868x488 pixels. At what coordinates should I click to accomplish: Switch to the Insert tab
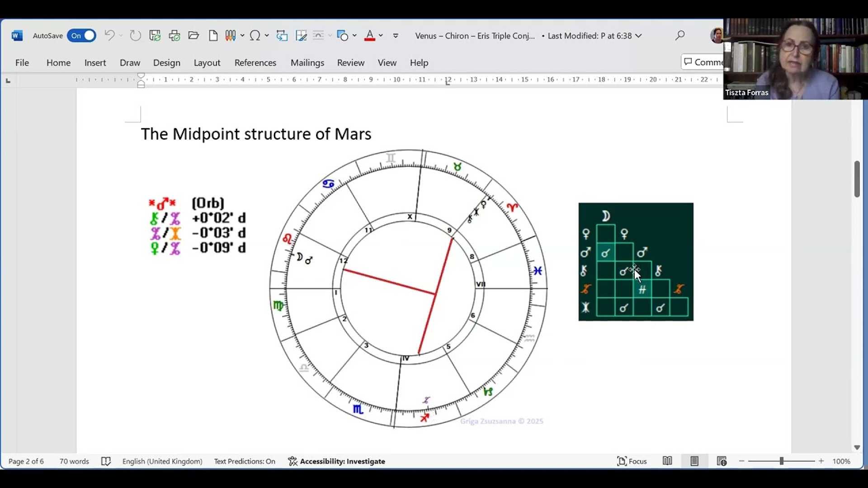tap(95, 63)
